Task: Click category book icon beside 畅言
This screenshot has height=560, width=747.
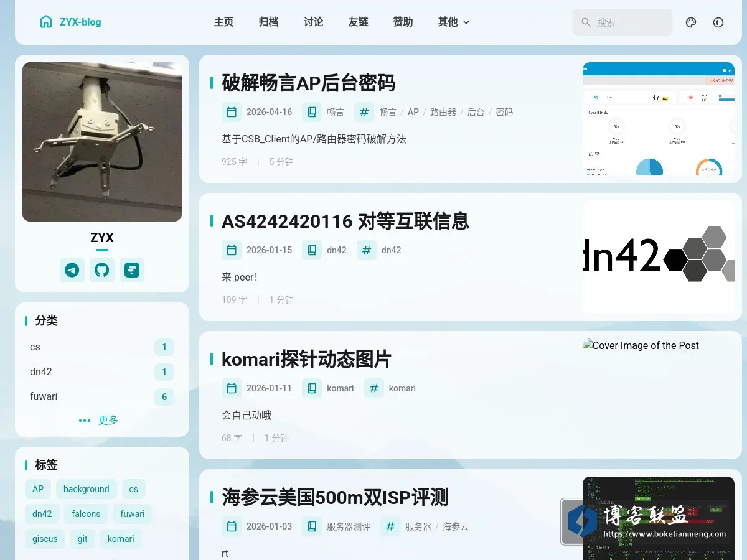Action: (x=312, y=112)
